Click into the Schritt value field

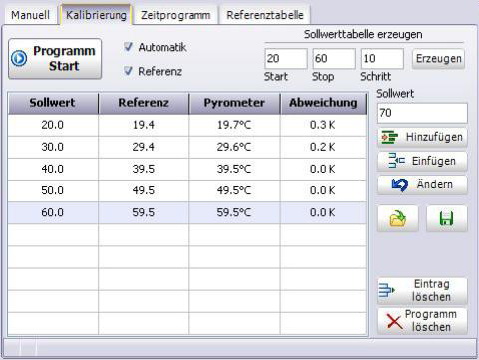coord(382,59)
